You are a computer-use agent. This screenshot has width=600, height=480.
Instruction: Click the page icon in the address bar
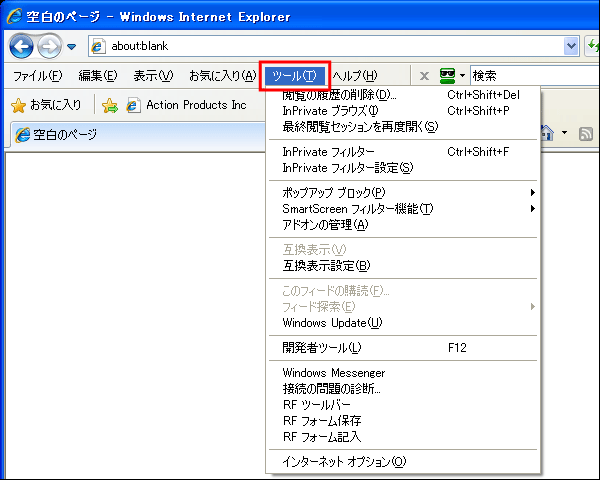click(98, 47)
